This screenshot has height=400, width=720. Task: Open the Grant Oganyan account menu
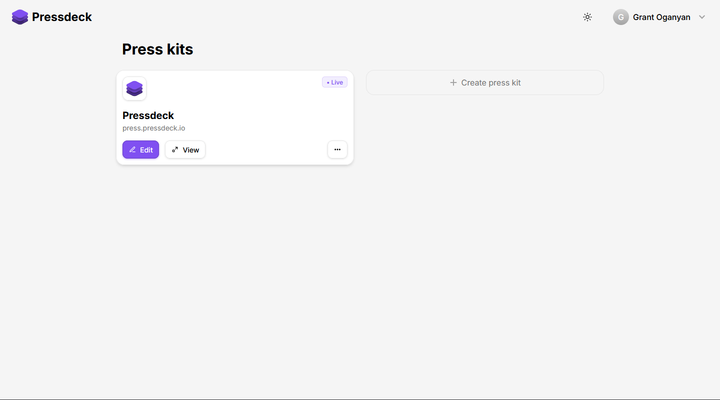[x=661, y=17]
